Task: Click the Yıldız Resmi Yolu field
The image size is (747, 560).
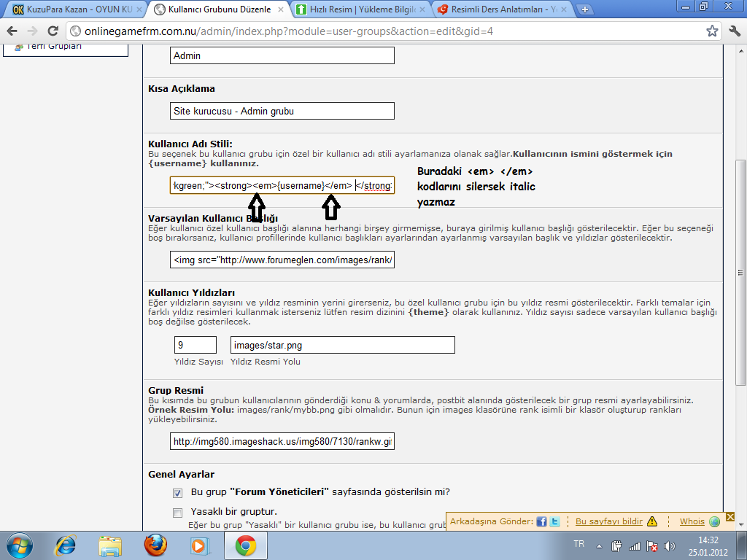Action: 342,345
